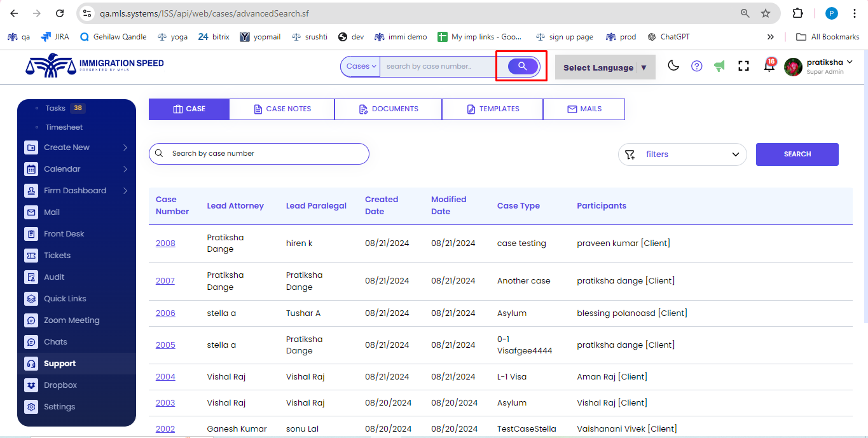Screen dimensions: 868x438
Task: Switch to the Case Notes tab
Action: (282, 109)
